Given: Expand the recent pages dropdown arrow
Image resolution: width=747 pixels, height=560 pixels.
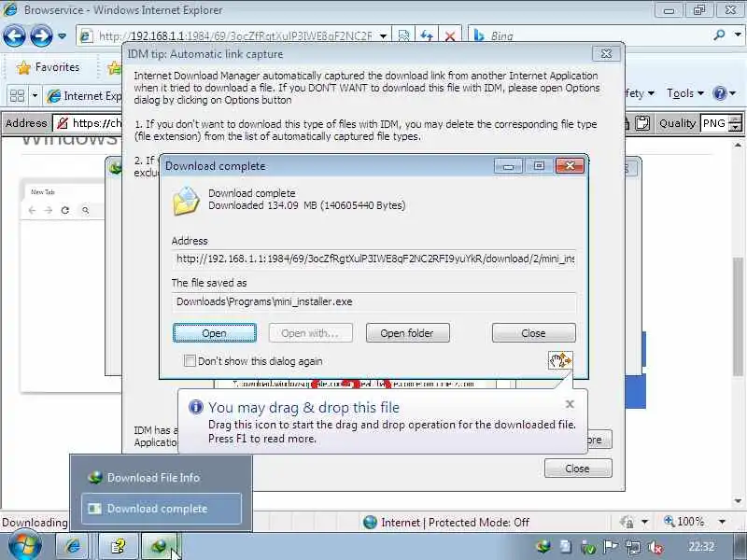Looking at the screenshot, I should [x=62, y=35].
